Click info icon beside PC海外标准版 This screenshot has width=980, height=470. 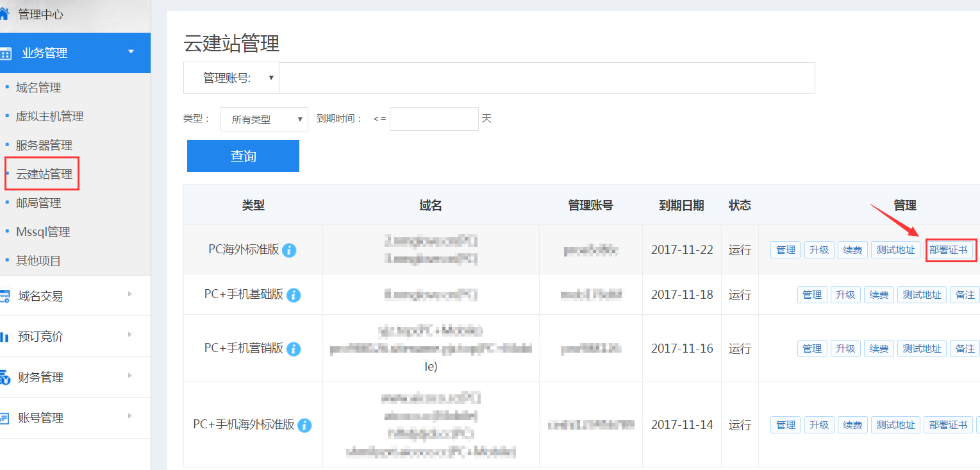pos(289,250)
